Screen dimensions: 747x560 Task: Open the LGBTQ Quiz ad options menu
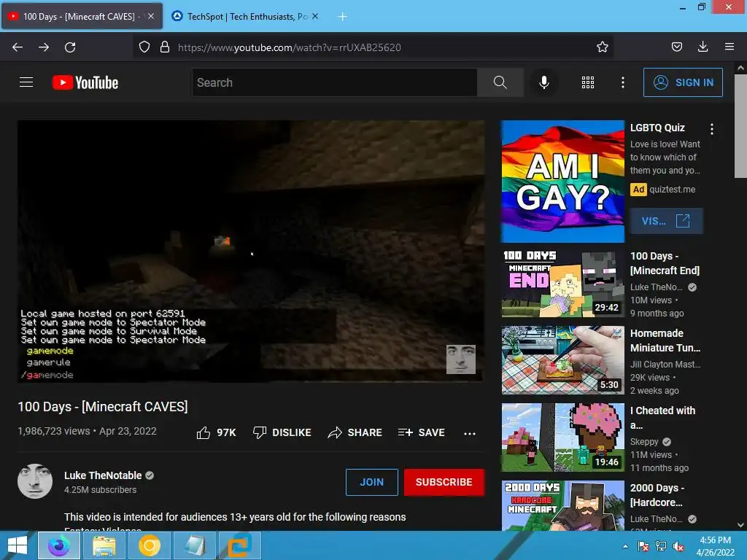(712, 128)
